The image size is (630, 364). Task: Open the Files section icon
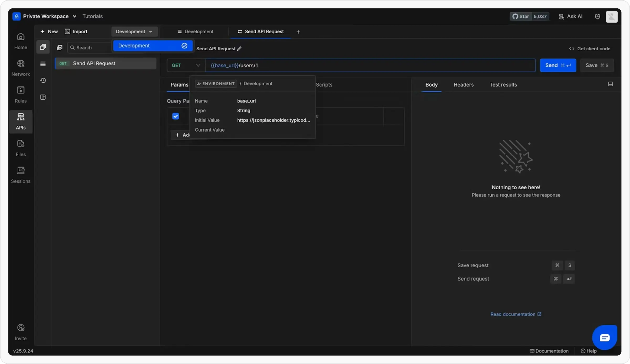[x=20, y=144]
